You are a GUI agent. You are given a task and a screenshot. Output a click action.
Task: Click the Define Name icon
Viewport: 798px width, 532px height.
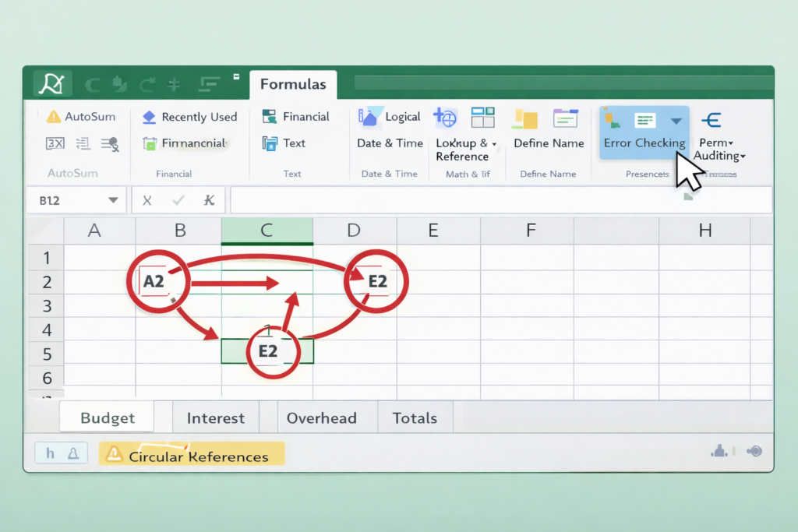point(524,118)
